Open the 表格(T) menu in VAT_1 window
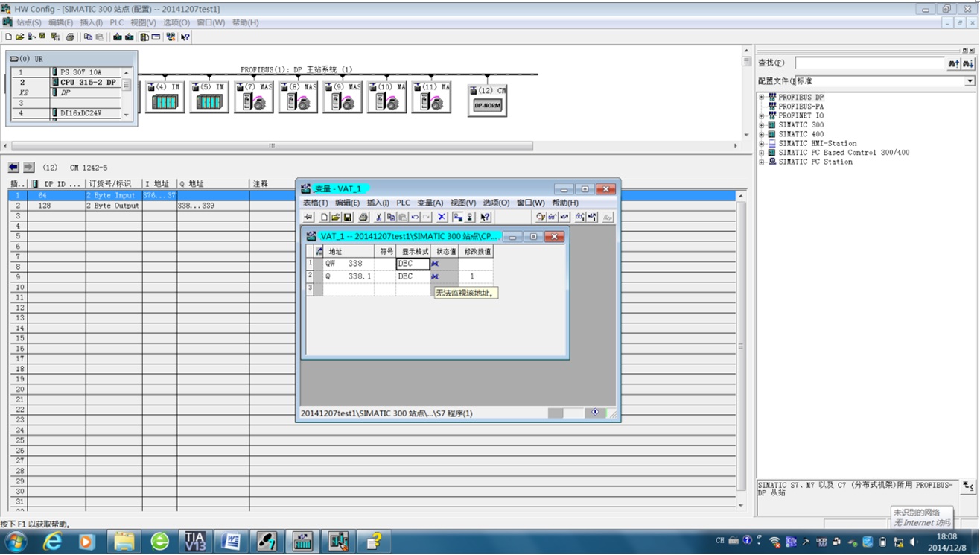This screenshot has width=980, height=555. tap(316, 203)
